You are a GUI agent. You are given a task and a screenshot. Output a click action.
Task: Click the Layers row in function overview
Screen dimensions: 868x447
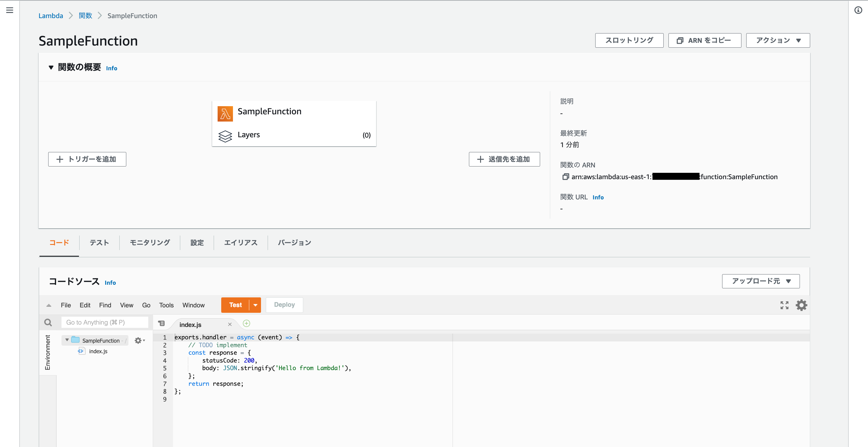click(294, 135)
